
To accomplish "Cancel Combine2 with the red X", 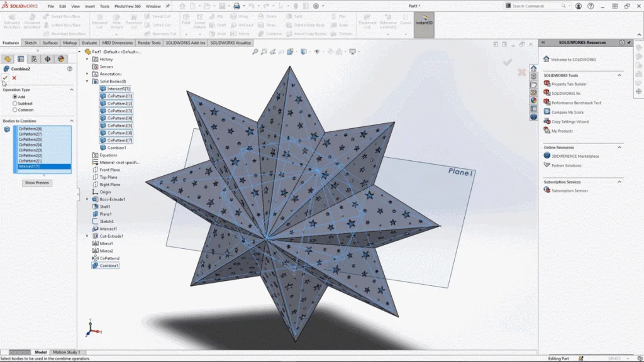I will [x=14, y=77].
